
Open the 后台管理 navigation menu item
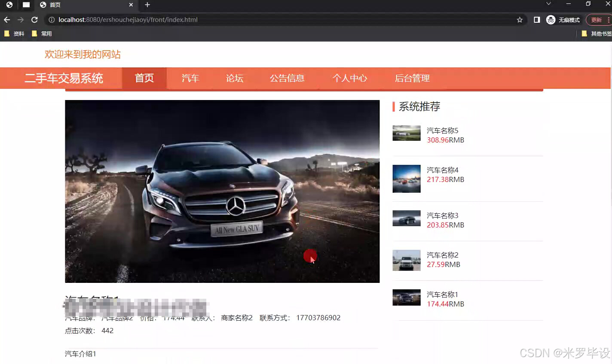pyautogui.click(x=412, y=78)
